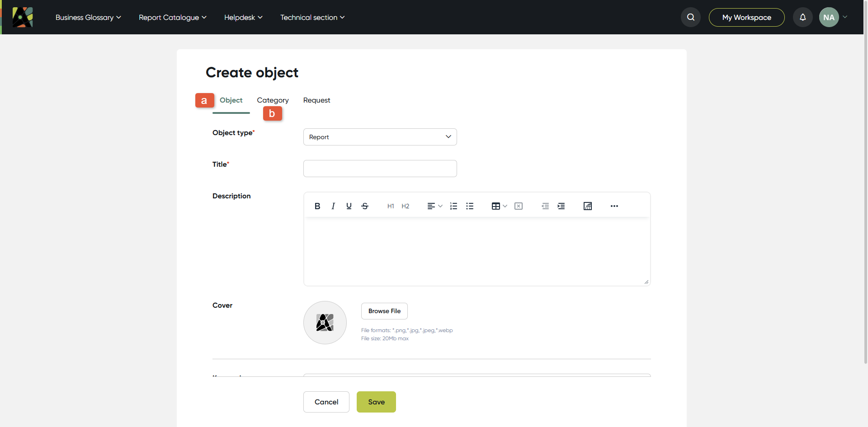The image size is (868, 427).
Task: Open the insert table menu
Action: pyautogui.click(x=500, y=206)
